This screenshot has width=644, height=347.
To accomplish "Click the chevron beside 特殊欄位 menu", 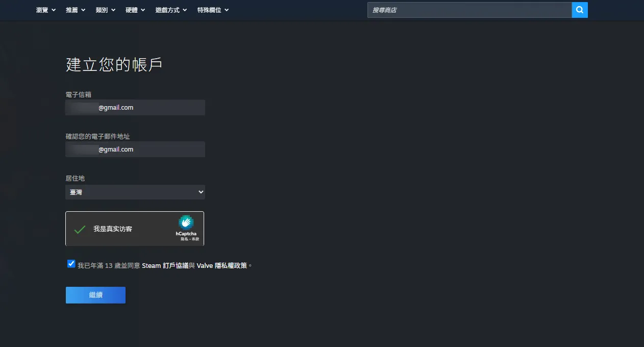I will point(227,10).
